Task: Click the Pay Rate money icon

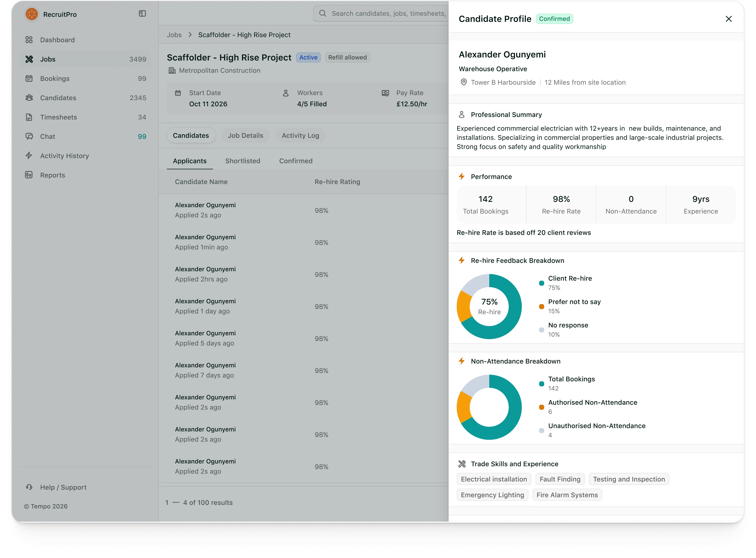Action: [x=385, y=93]
